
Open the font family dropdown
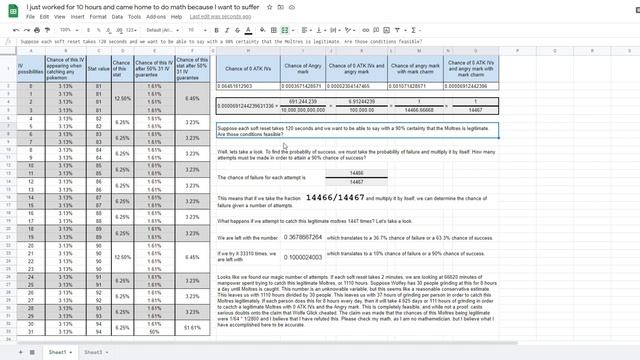tap(162, 30)
